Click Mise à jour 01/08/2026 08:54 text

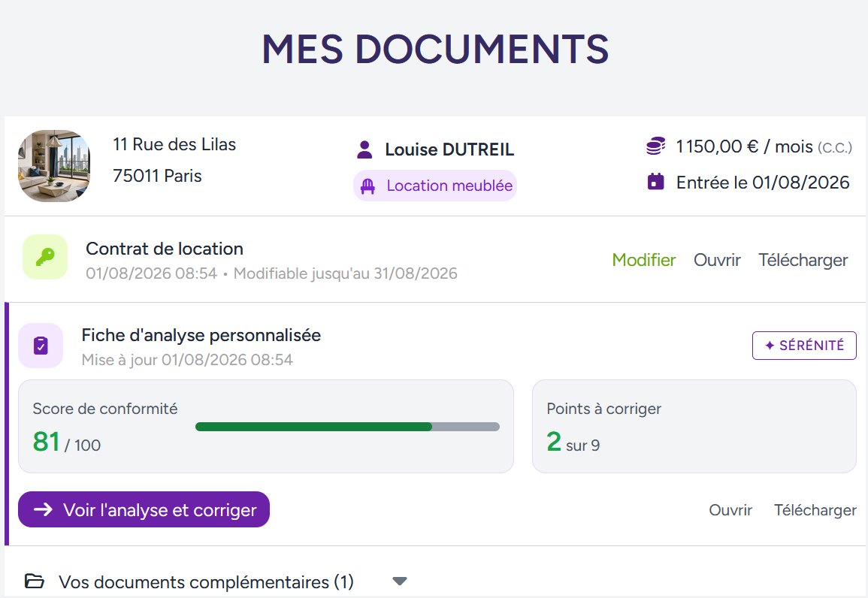coord(187,360)
